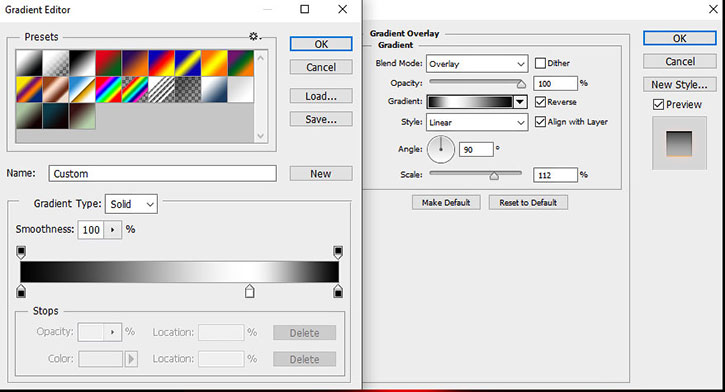The width and height of the screenshot is (725, 392).
Task: Select the Foreground to Transparent checkered preset
Action: point(55,63)
